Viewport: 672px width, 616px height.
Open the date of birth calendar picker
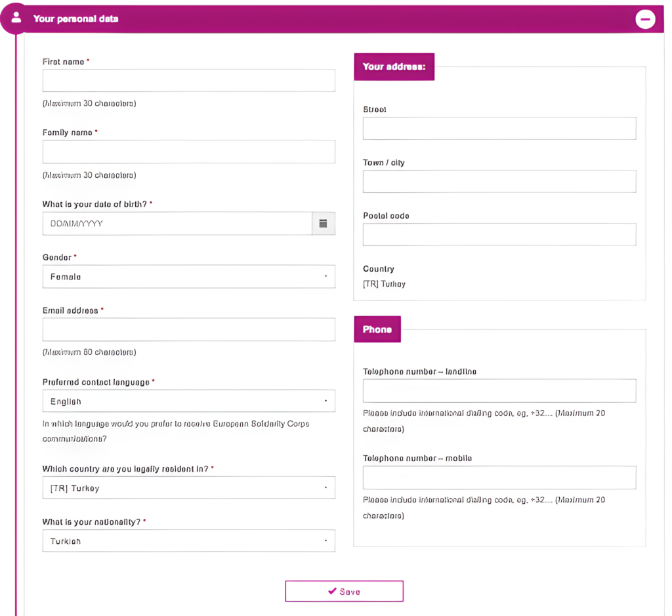click(323, 223)
